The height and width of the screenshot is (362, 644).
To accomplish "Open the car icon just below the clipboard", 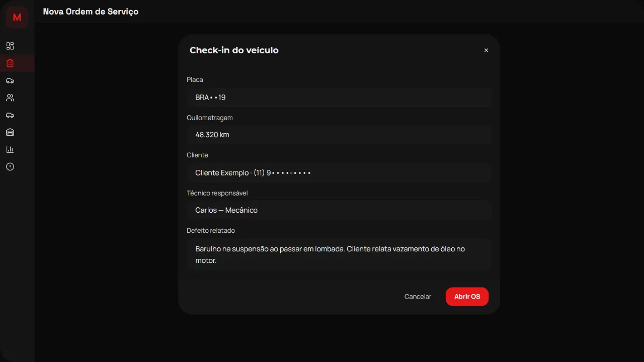I will [10, 80].
